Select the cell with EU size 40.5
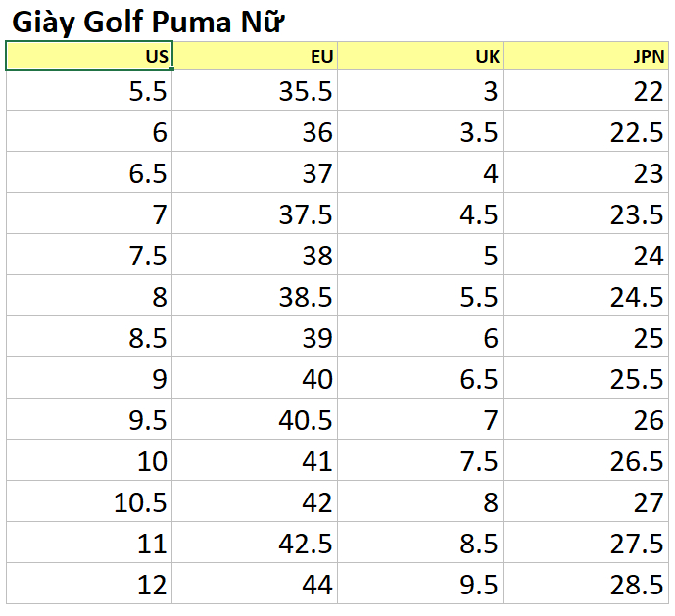 (255, 419)
